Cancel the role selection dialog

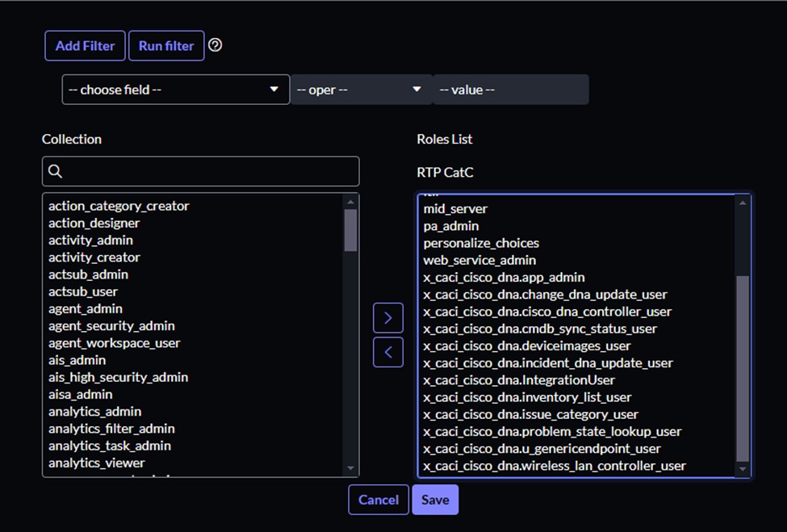[378, 500]
